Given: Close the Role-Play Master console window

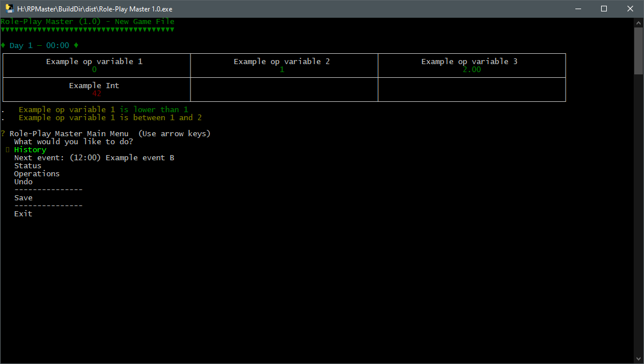Looking at the screenshot, I should [x=630, y=9].
